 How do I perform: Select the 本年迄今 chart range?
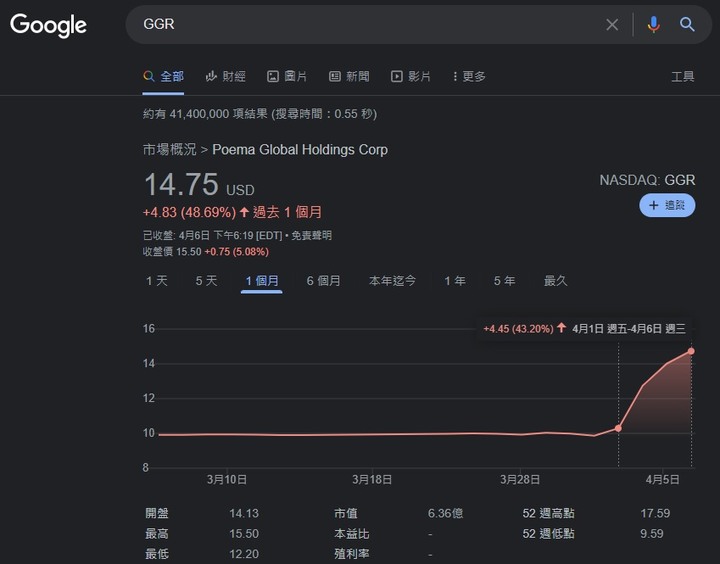tap(393, 281)
